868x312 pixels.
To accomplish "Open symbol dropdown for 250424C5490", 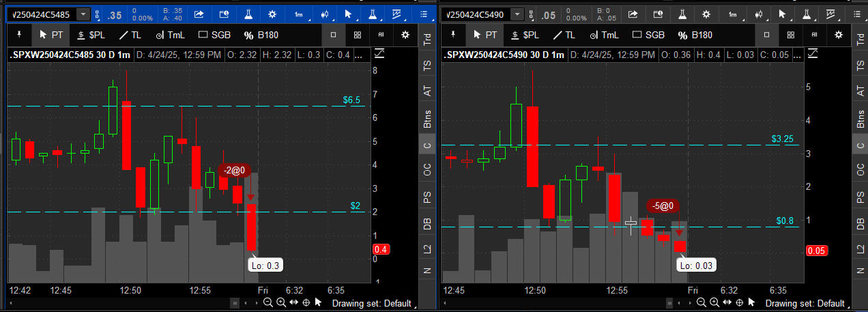I will click(x=517, y=14).
